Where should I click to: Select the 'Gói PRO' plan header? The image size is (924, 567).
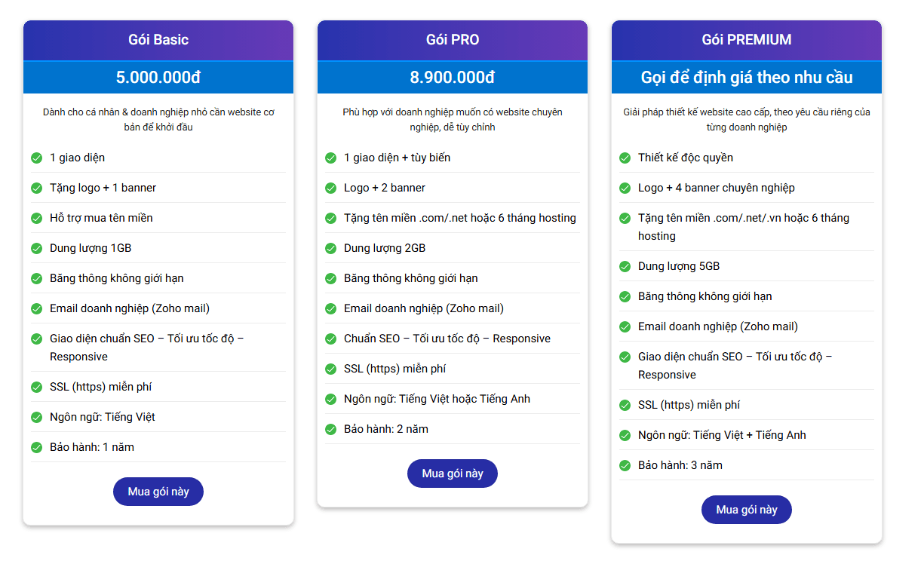(x=453, y=40)
